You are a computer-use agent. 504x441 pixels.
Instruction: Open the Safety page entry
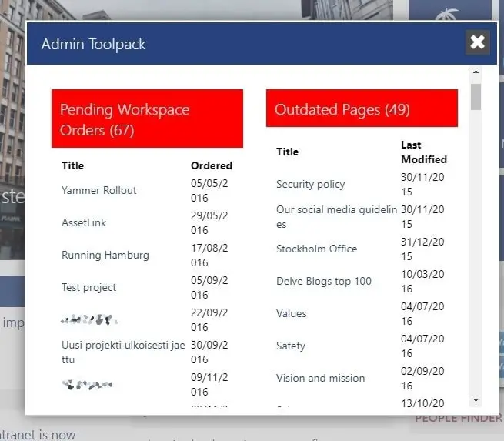(x=291, y=346)
